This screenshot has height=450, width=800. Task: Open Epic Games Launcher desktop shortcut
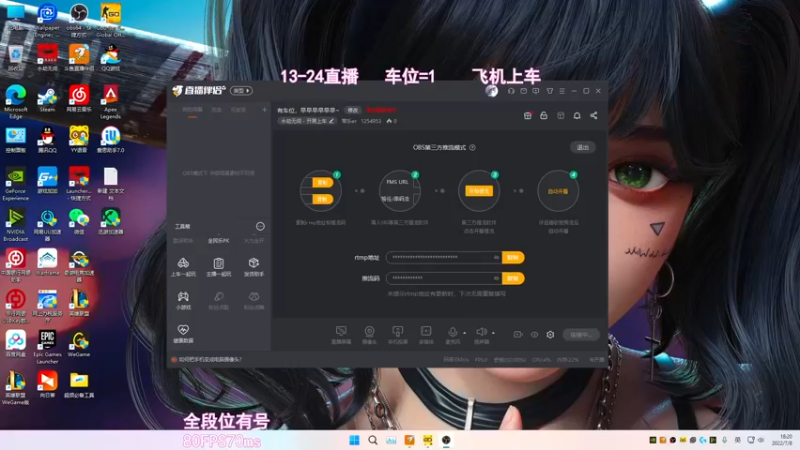(47, 347)
